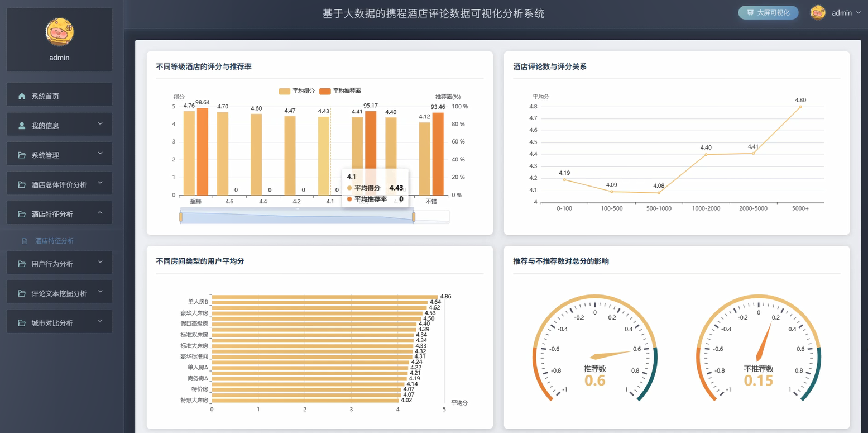The height and width of the screenshot is (433, 868).
Task: Click the folder icon beside 城市对比分析
Action: click(22, 323)
